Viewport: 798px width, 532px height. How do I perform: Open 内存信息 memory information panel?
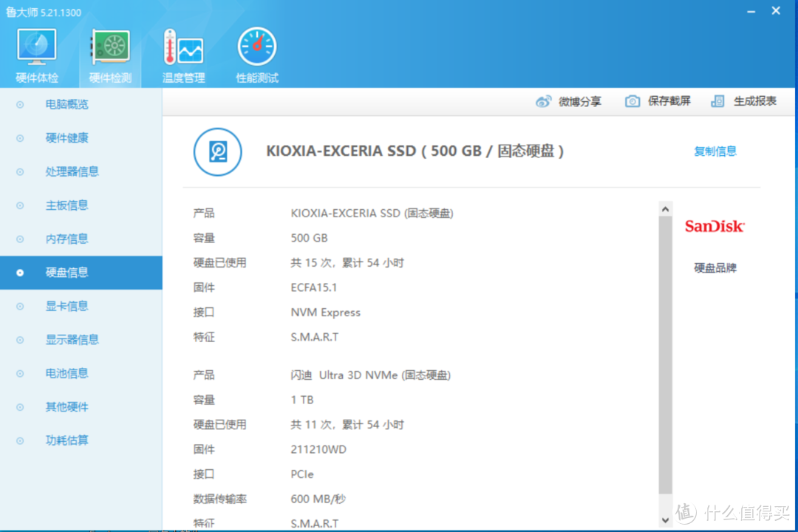coord(66,239)
